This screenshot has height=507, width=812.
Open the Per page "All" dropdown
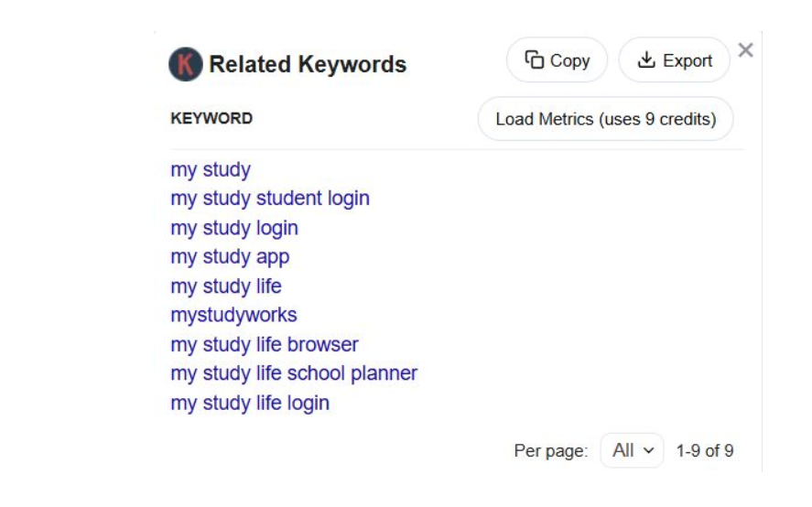click(632, 450)
